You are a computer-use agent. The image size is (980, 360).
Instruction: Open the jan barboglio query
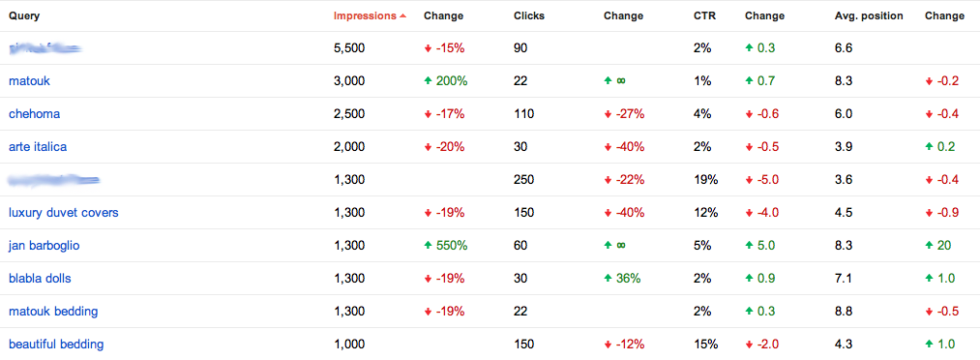tap(44, 246)
